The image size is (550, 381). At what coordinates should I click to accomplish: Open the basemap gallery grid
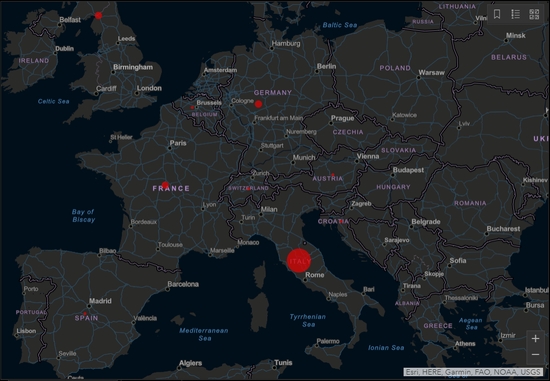tap(534, 14)
